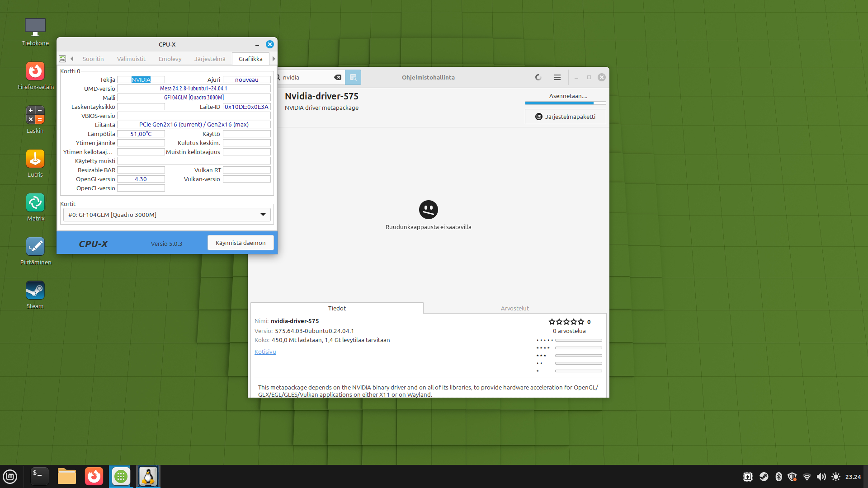Click the clock showing 23.24
This screenshot has width=868, height=488.
point(853,477)
